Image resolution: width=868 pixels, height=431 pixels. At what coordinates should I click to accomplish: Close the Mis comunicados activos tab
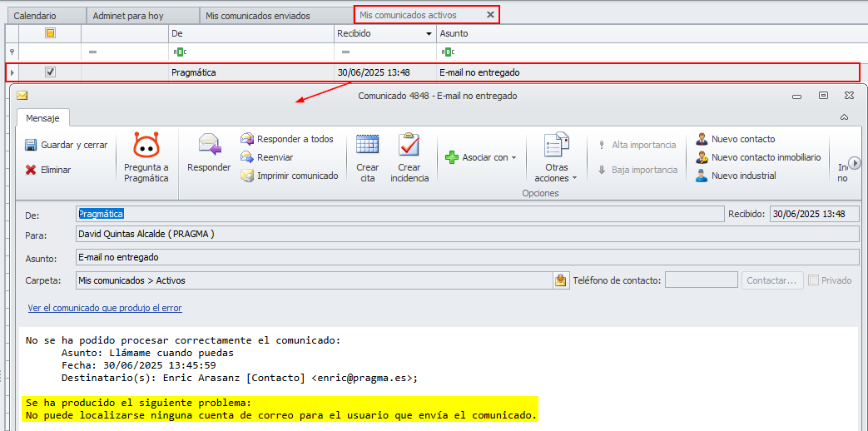point(490,15)
